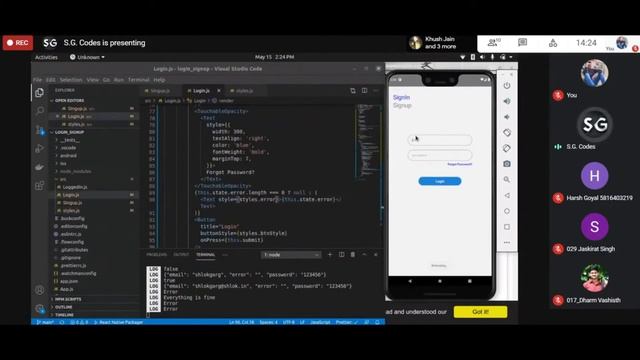Open LoggedIn.js in the src folder
The image size is (640, 360).
tap(75, 187)
